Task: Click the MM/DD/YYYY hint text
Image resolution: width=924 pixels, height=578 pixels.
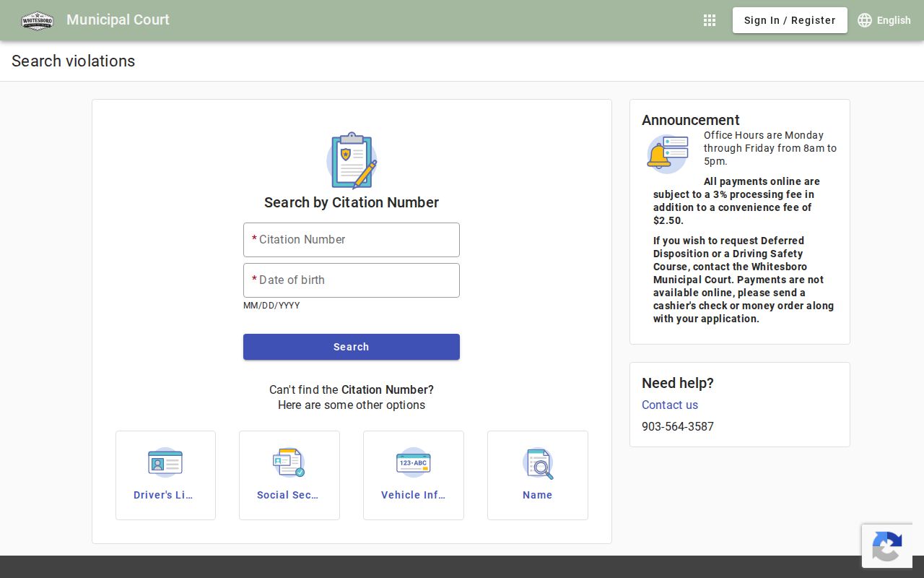Action: 271,306
